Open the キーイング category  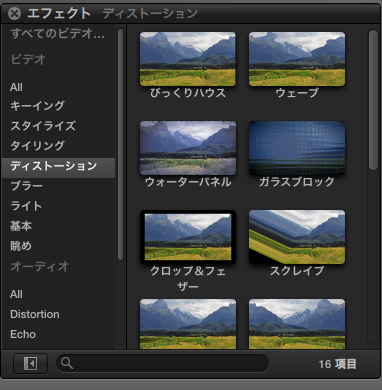[37, 106]
